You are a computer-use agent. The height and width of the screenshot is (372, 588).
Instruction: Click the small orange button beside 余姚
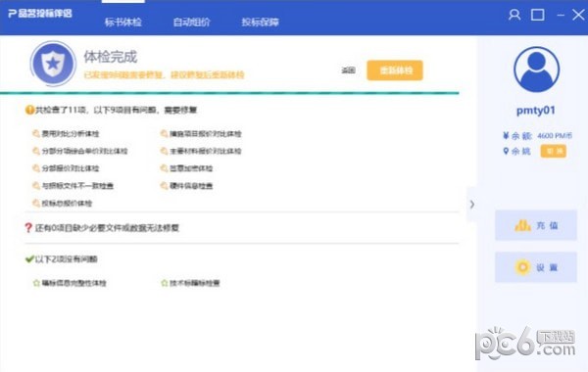[554, 151]
